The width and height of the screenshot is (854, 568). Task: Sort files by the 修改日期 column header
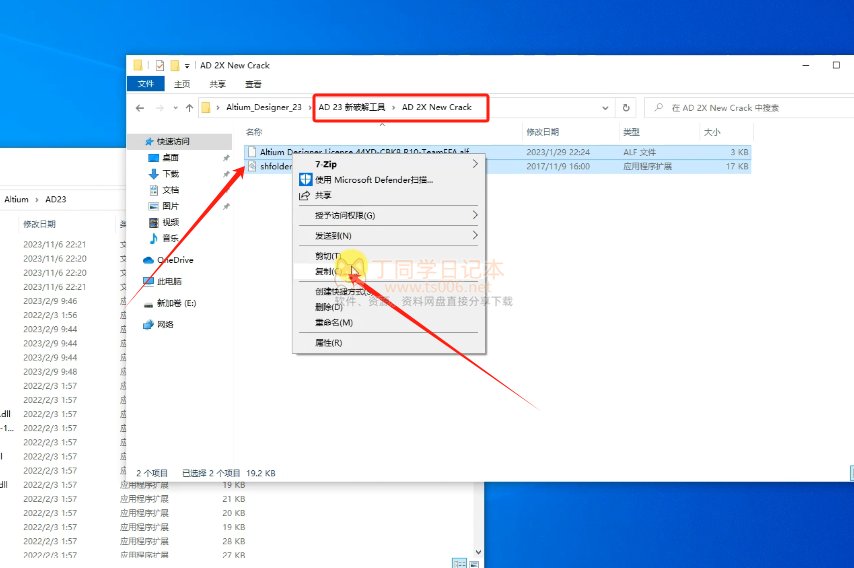[x=543, y=131]
